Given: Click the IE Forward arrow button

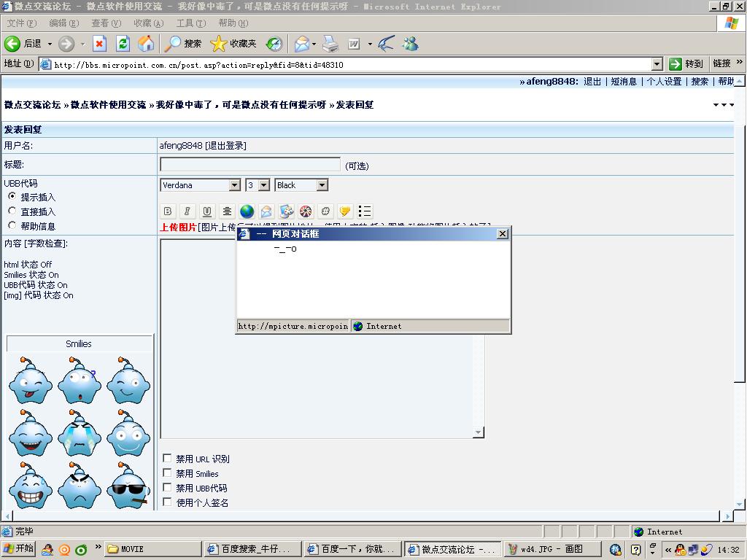Looking at the screenshot, I should [66, 44].
